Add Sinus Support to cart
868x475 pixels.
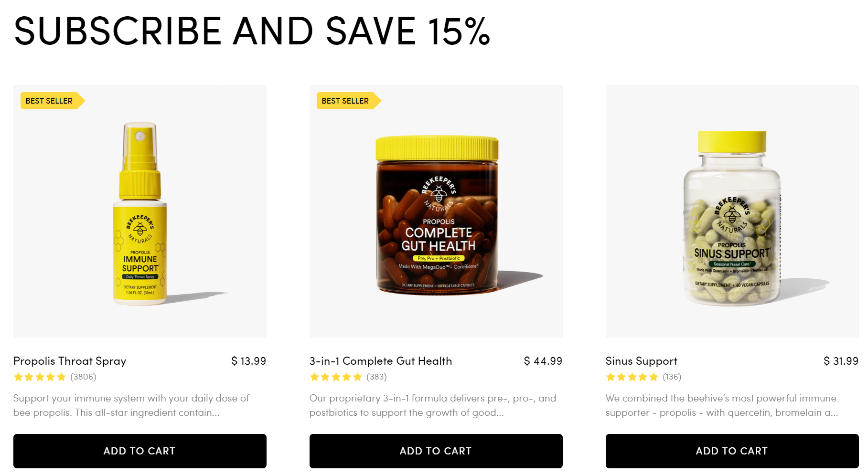point(732,451)
